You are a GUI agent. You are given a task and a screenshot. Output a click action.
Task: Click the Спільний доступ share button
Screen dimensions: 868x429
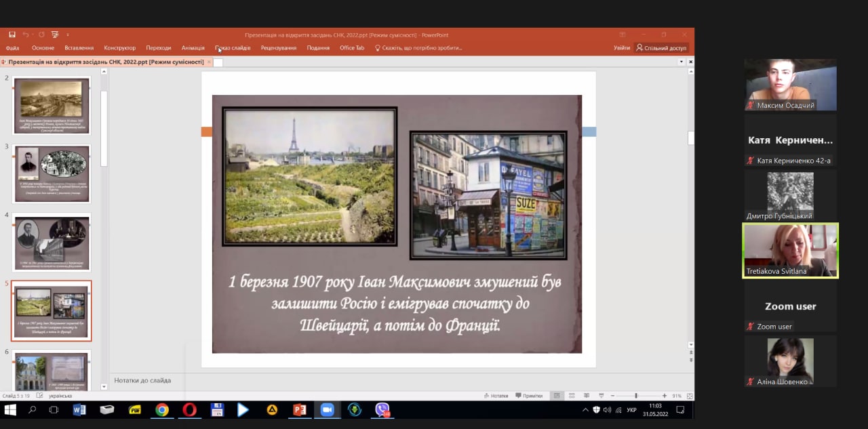[x=661, y=48]
